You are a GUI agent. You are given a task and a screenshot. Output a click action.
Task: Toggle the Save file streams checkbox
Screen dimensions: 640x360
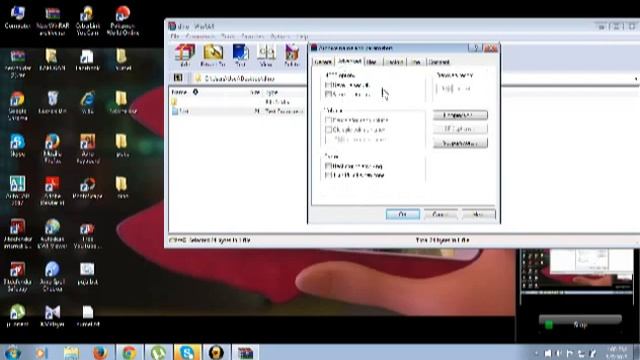tap(328, 94)
